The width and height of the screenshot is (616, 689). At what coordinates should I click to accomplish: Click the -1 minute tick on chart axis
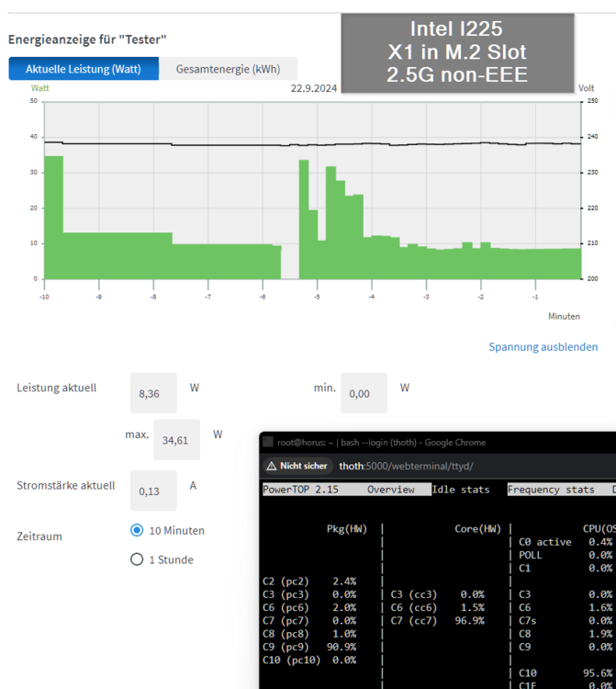(x=535, y=297)
